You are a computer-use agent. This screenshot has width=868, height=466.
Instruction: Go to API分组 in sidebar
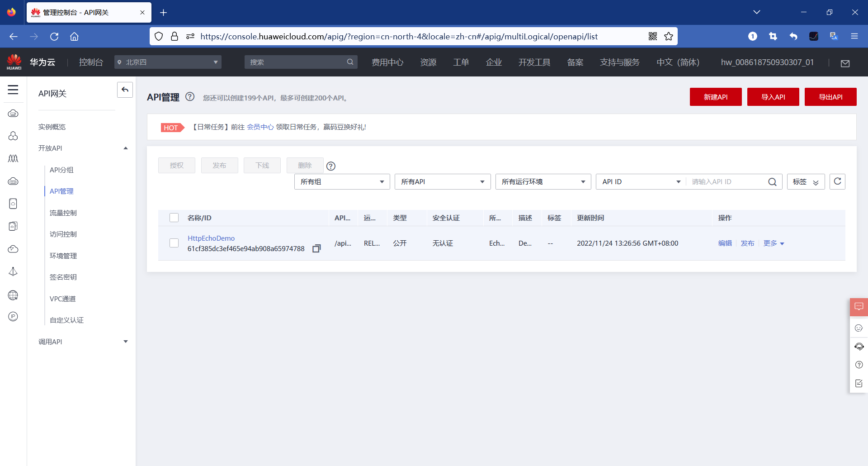(x=61, y=170)
